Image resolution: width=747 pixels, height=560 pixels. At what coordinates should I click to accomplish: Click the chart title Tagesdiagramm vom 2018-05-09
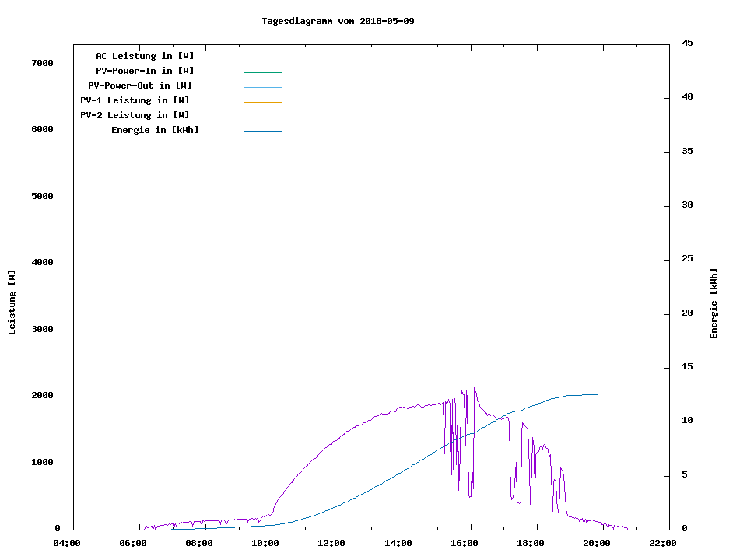[x=338, y=21]
